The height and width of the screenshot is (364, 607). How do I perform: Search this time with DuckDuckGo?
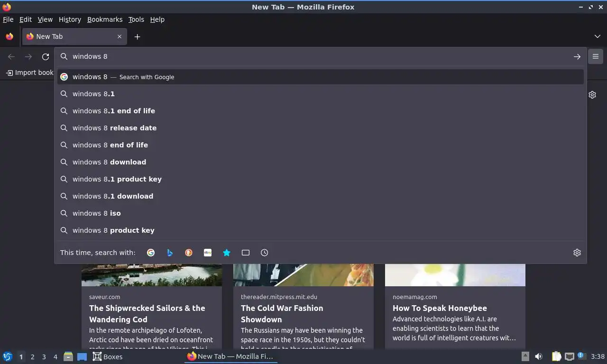coord(189,253)
